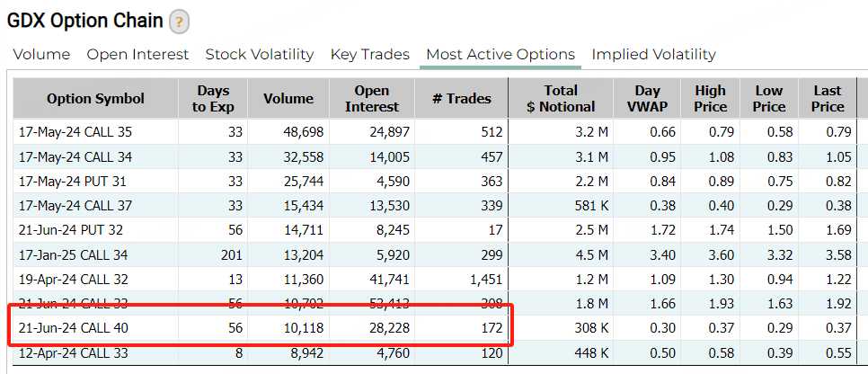Click Days to Exp value 201
Image resolution: width=868 pixels, height=374 pixels.
point(231,254)
